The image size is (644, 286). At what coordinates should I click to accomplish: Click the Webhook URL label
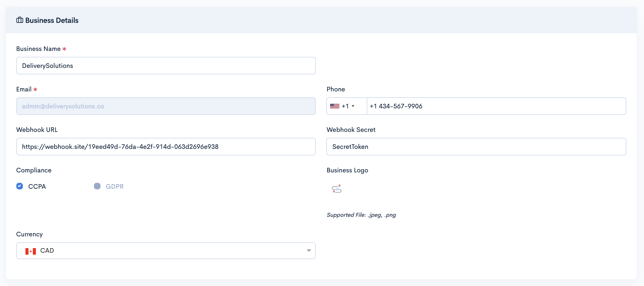coord(37,130)
